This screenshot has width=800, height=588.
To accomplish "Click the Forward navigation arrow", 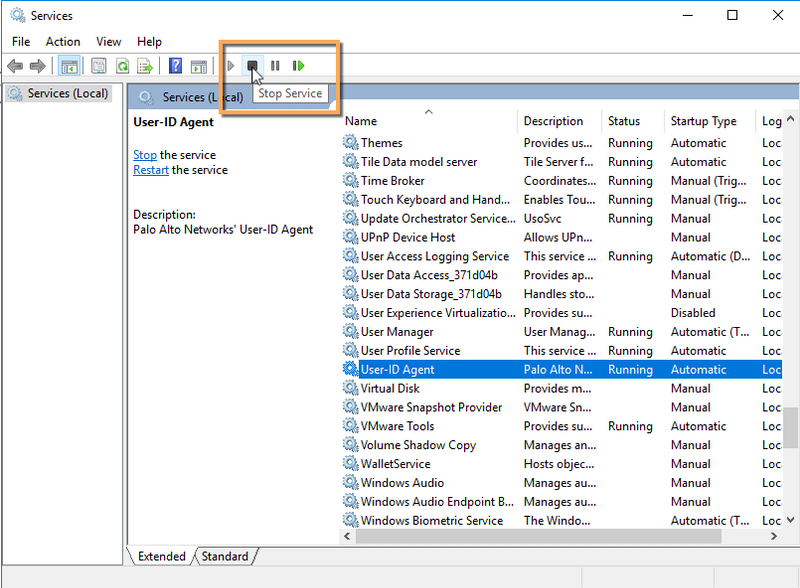I will 38,65.
